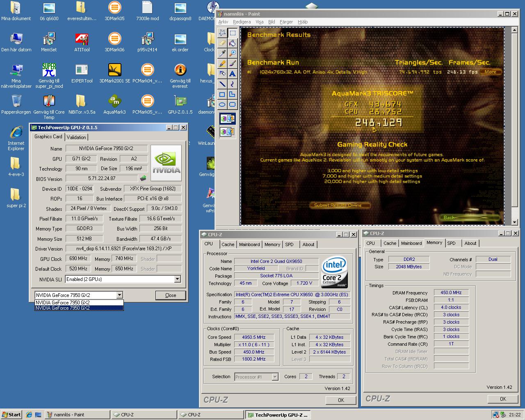
Task: Pick the Eraser tool in Paint
Action: (222, 43)
